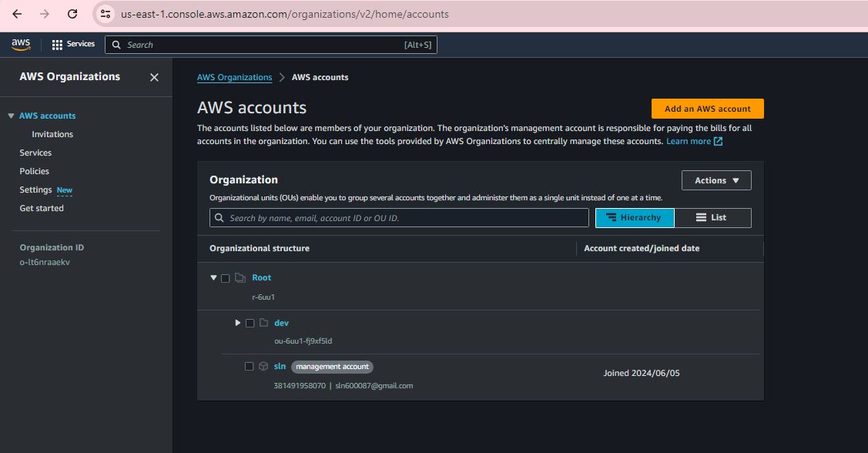Click the browser back arrow
Screen dimensions: 868x453
[x=17, y=14]
